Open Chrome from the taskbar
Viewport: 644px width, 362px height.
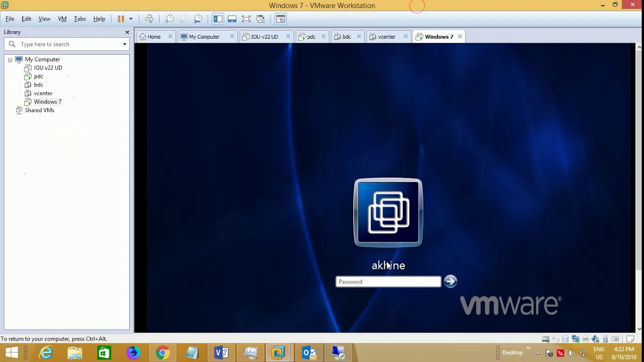[x=163, y=353]
